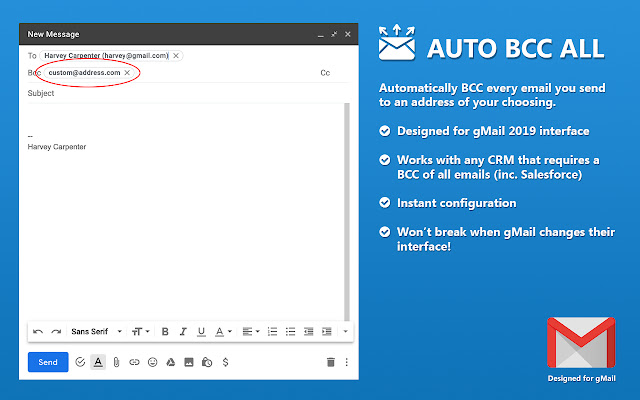Insert a link
This screenshot has width=640, height=400.
pyautogui.click(x=134, y=362)
